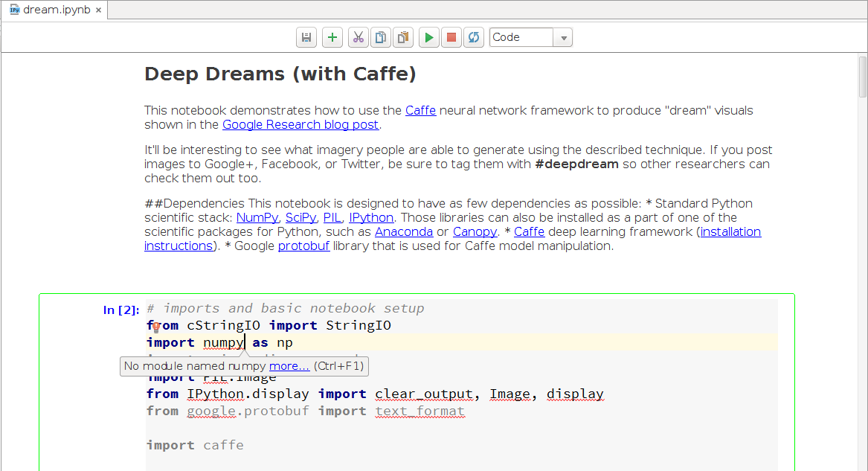
Task: Open the SciPy link
Action: point(301,217)
